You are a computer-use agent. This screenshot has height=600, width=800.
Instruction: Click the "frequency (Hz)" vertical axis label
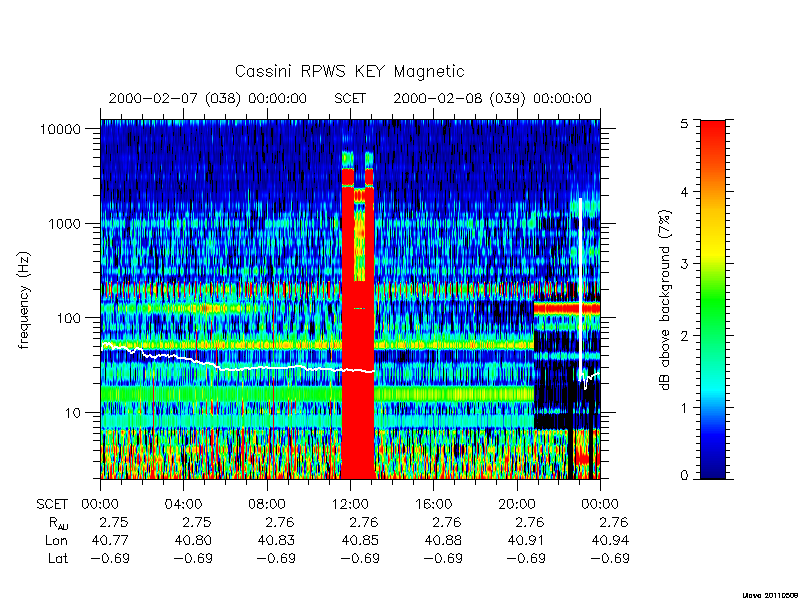pos(24,301)
